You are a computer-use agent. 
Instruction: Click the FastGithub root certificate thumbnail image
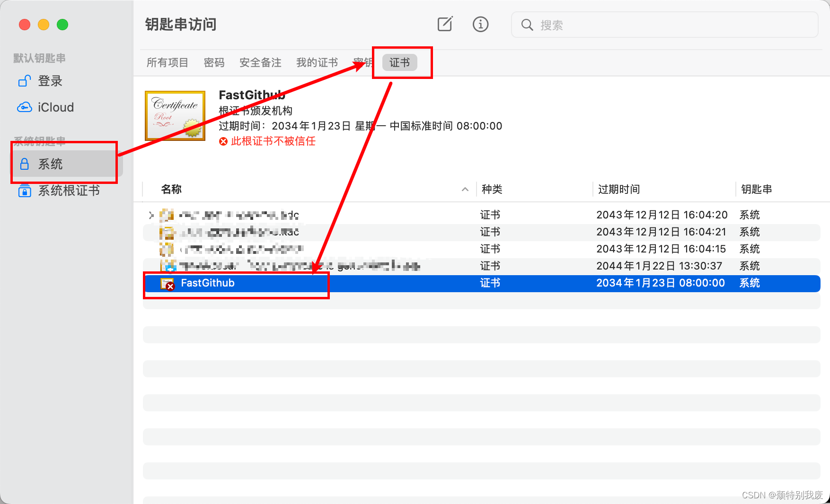tap(175, 115)
